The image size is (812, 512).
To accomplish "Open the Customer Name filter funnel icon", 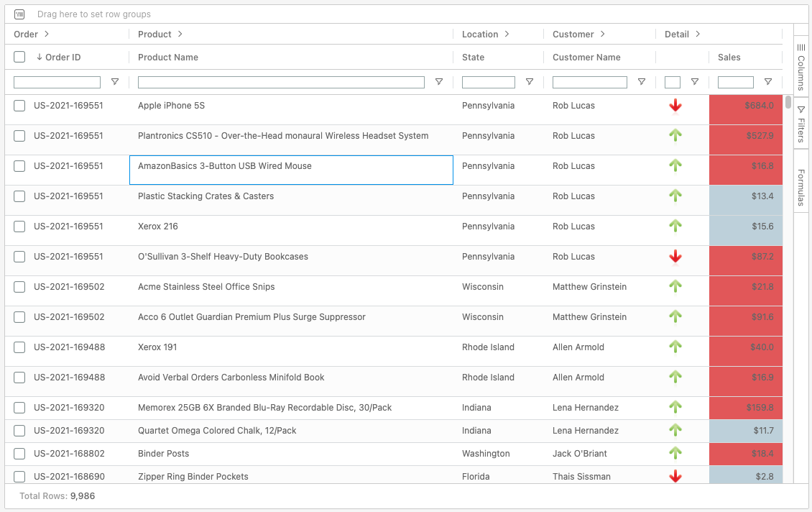I will (x=642, y=82).
